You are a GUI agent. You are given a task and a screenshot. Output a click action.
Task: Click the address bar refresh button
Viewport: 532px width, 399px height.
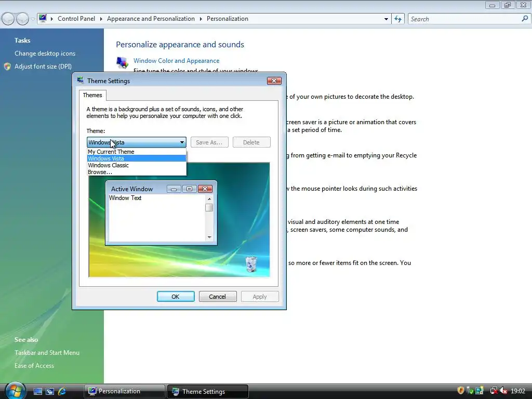(x=398, y=19)
